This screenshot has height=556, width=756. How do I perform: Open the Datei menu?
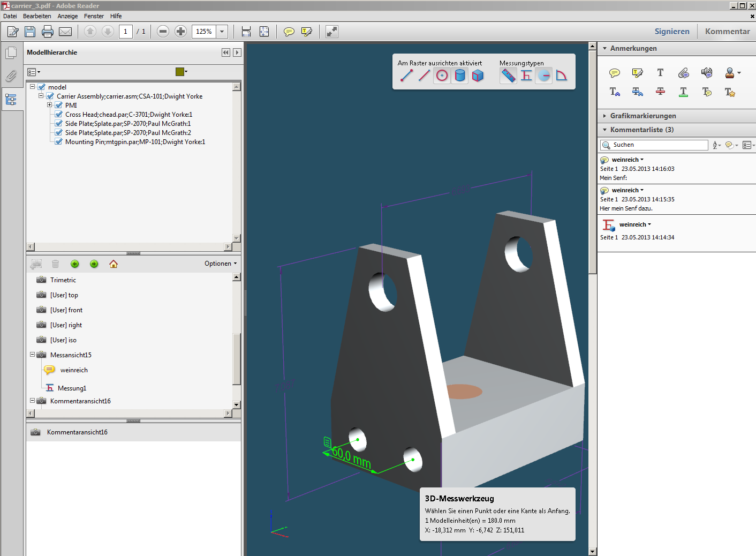[10, 16]
